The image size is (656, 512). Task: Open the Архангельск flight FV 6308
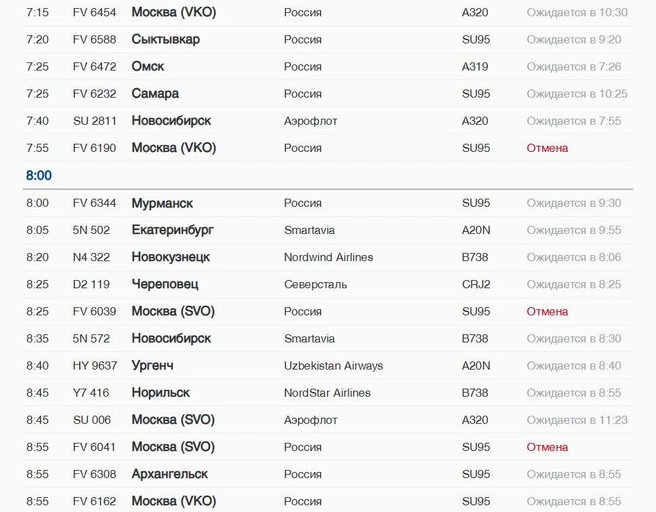pos(328,474)
